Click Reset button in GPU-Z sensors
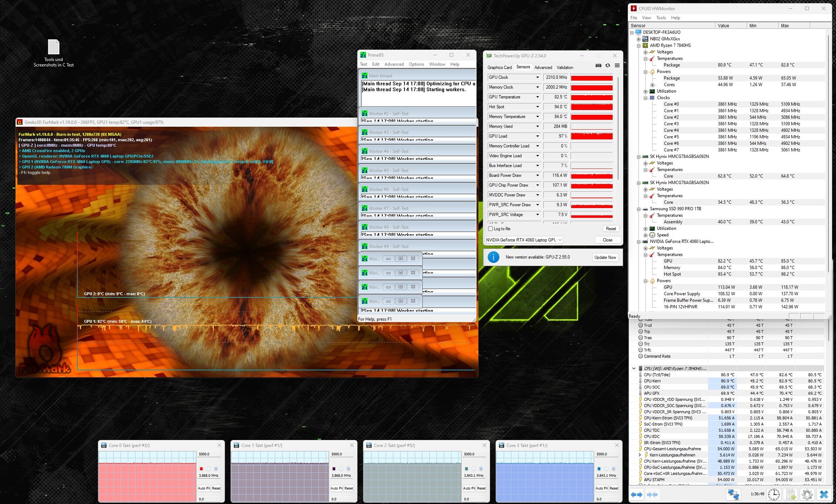The height and width of the screenshot is (504, 836). coord(611,228)
